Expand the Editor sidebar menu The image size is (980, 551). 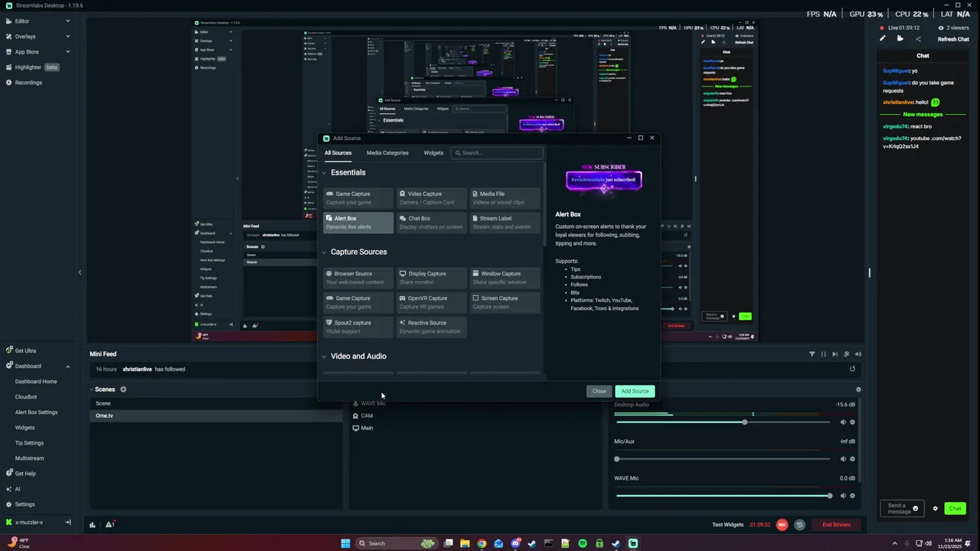click(67, 21)
